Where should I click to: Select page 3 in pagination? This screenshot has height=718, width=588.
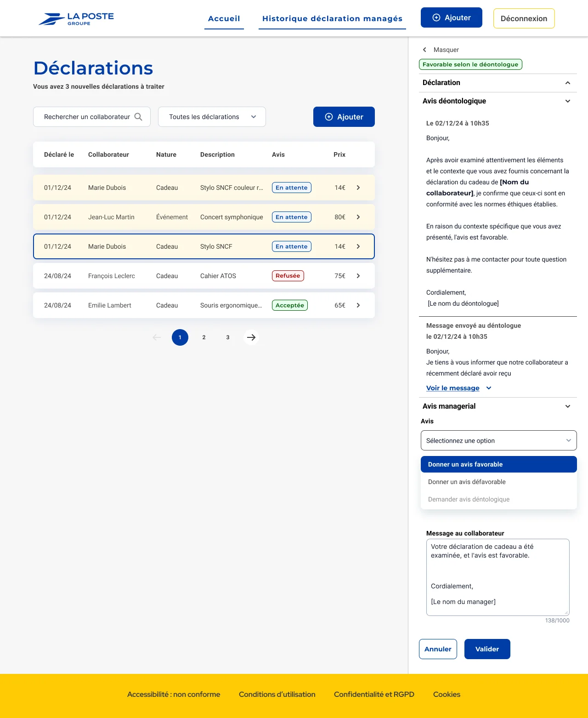tap(228, 337)
